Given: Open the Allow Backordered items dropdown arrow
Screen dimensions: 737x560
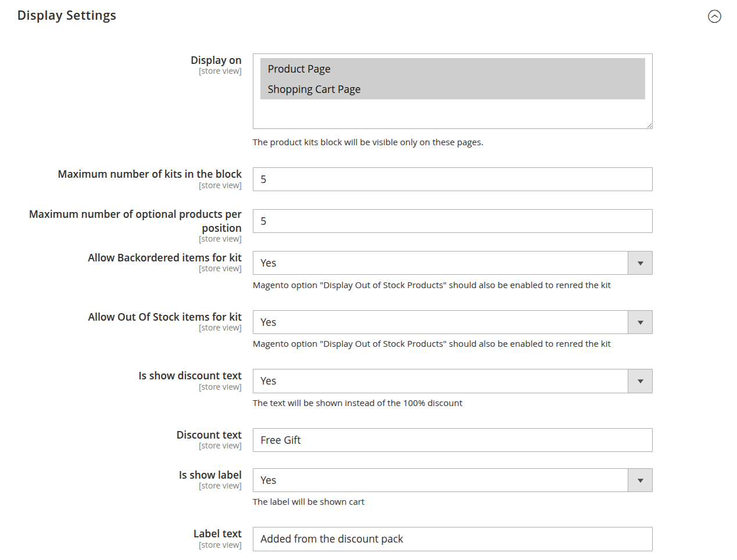Looking at the screenshot, I should pyautogui.click(x=640, y=263).
